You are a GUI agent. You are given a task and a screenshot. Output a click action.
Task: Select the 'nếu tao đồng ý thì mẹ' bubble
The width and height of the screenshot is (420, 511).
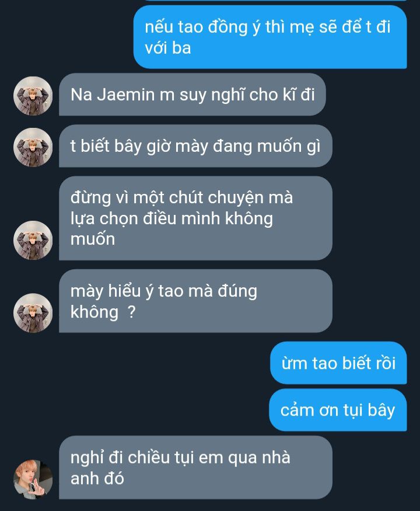270,37
